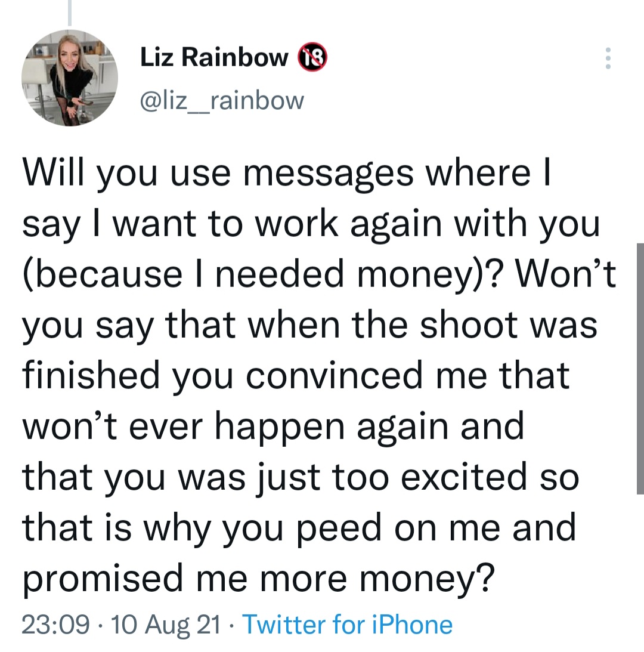Click the tweet line starting 'Will you use'
This screenshot has height=652, width=644.
click(289, 173)
